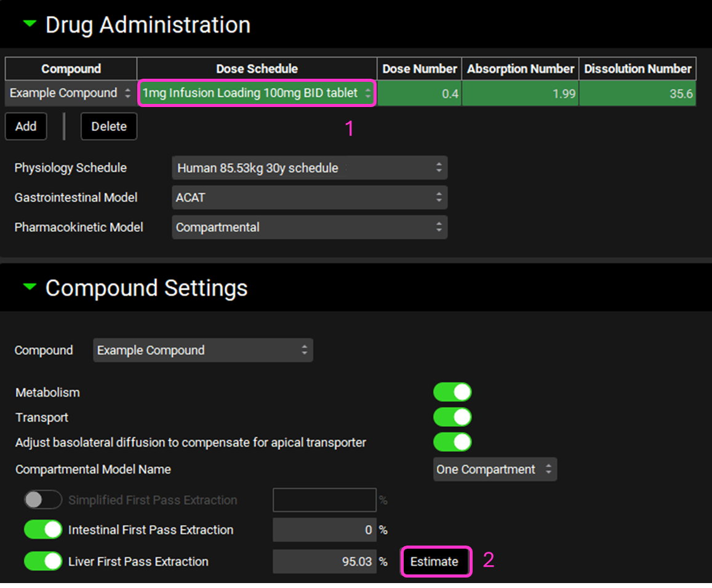
Task: Open the Physiology Schedule dropdown
Action: pyautogui.click(x=309, y=168)
